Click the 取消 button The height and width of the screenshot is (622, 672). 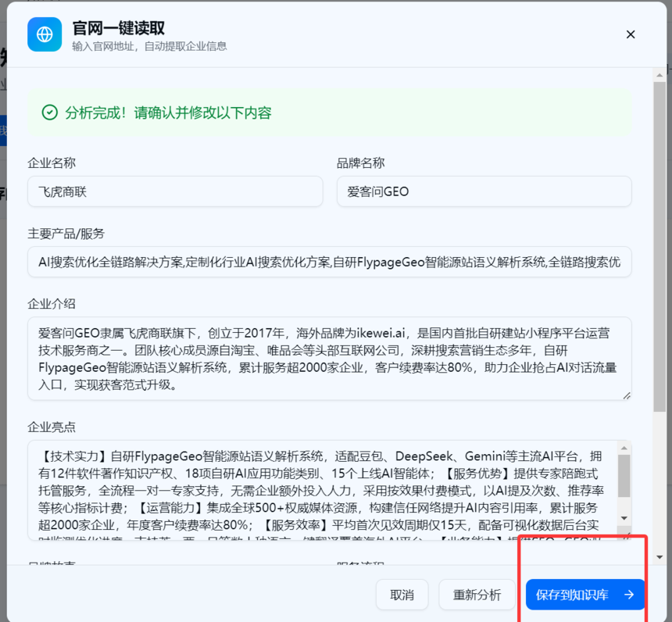[402, 595]
